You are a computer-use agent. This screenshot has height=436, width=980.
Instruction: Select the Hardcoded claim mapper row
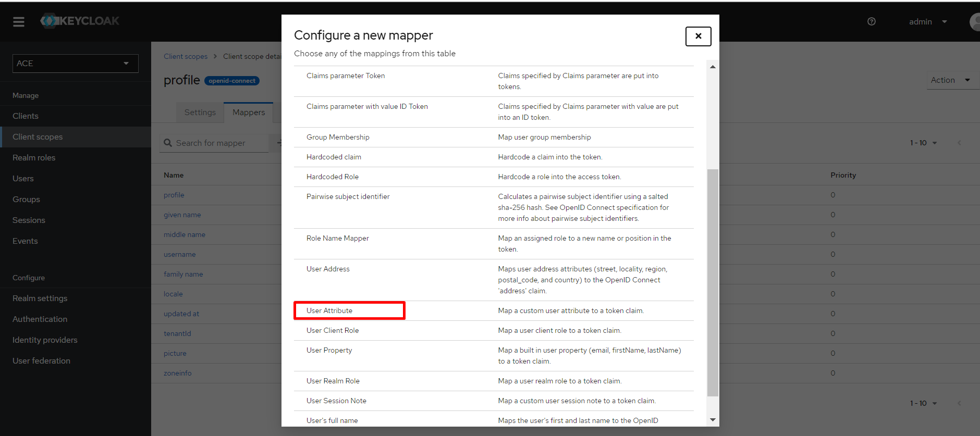[334, 157]
